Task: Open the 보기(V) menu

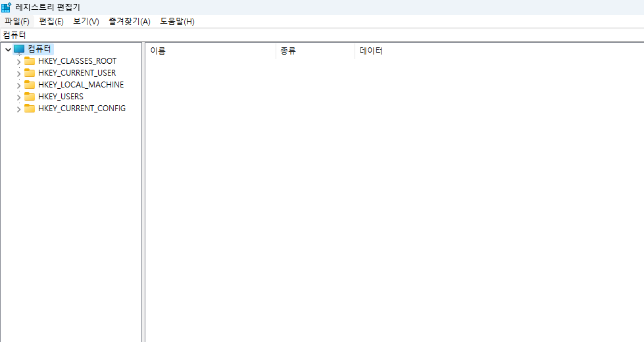Action: tap(86, 21)
